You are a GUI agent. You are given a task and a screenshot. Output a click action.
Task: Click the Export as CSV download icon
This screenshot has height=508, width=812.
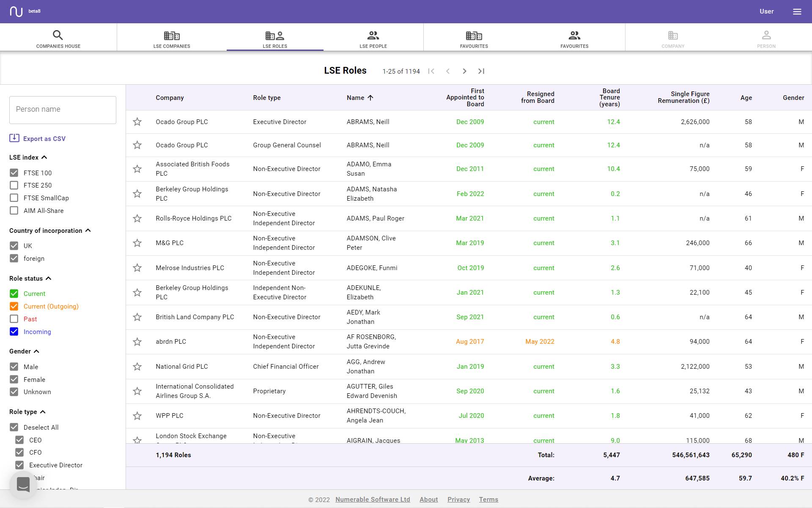(x=14, y=138)
